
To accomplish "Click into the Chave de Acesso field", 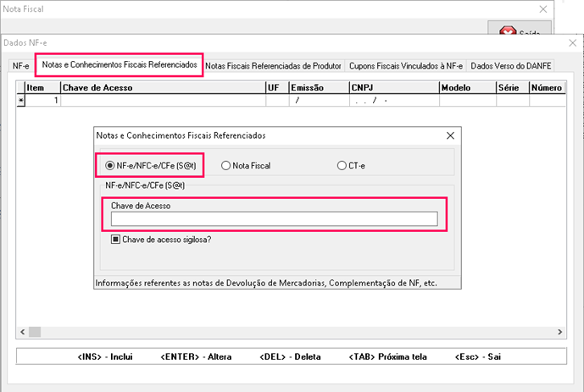I will (x=273, y=219).
